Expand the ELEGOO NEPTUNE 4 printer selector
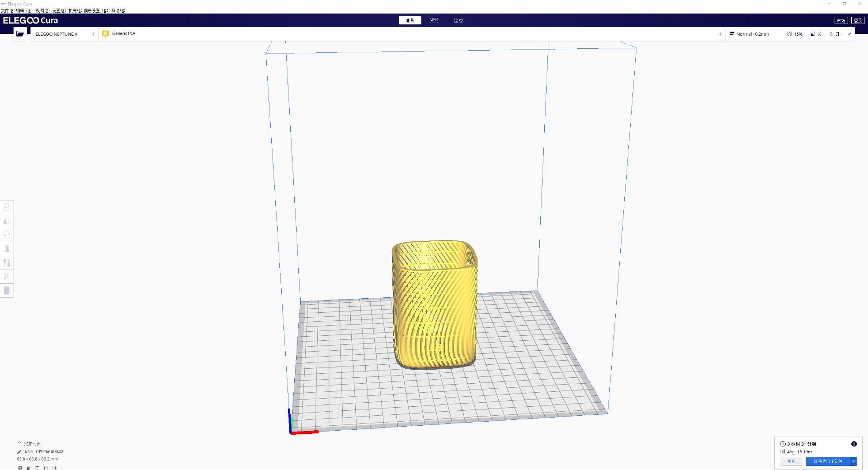 (x=63, y=34)
